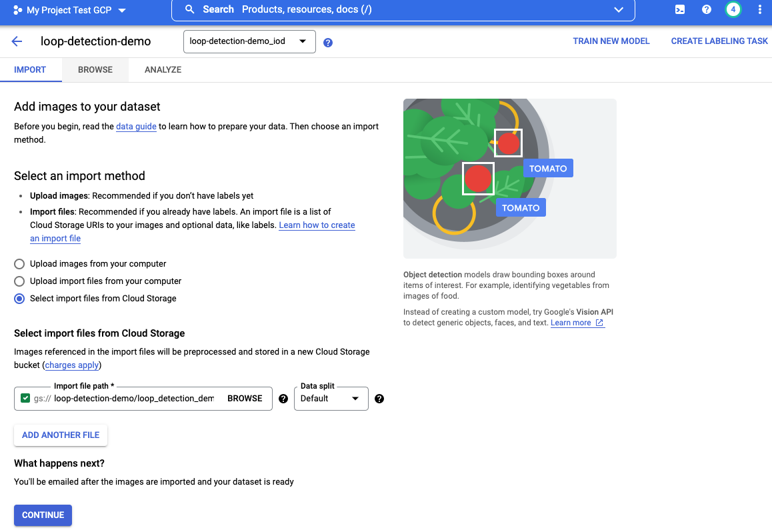
Task: Click the Select an import method heading
Action: click(x=79, y=176)
